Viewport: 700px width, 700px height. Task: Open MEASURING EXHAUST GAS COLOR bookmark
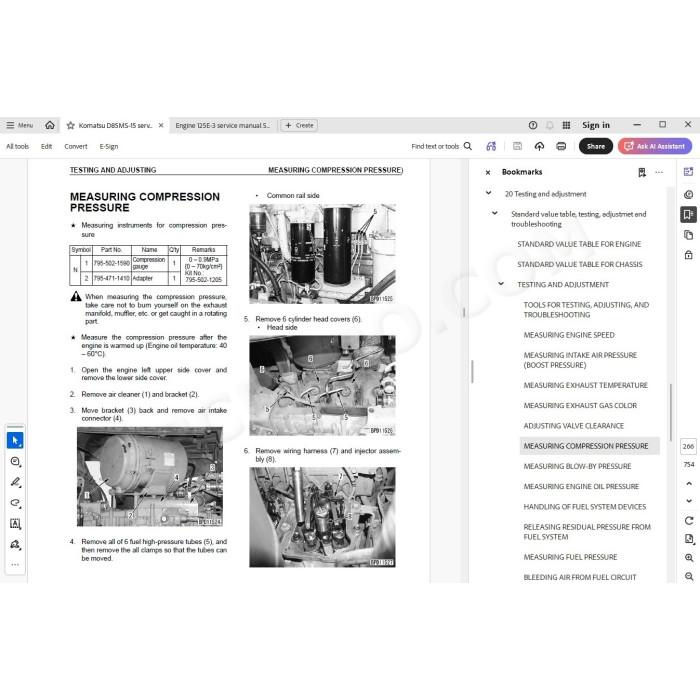[x=580, y=405]
